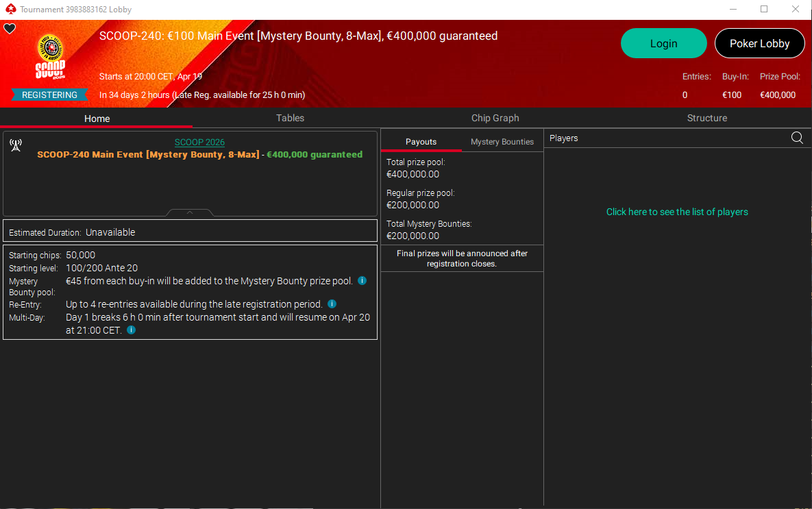Show Multi-Day info tooltip
The width and height of the screenshot is (812, 509).
pyautogui.click(x=131, y=330)
